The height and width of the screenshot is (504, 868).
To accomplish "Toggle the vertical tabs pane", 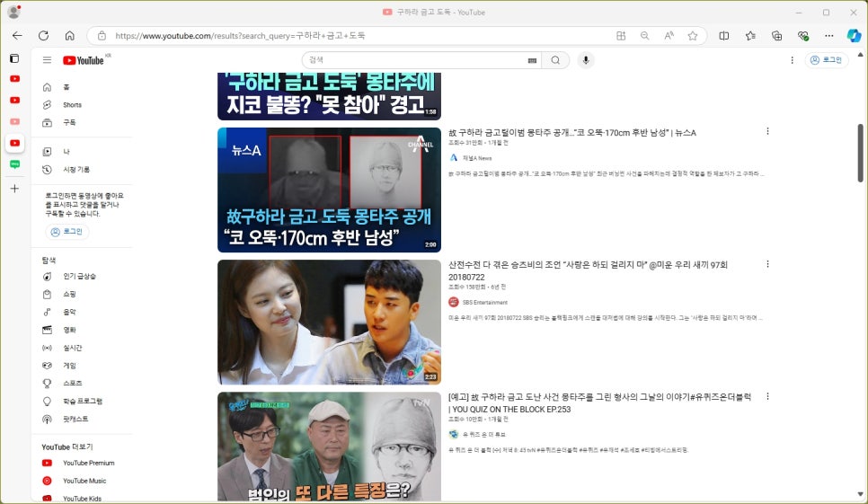I will pyautogui.click(x=14, y=58).
